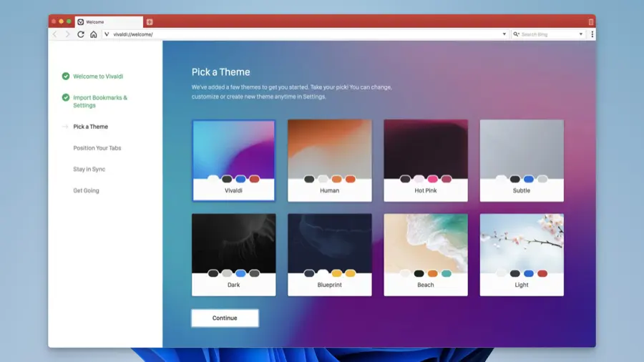Select the Welcome tab
The width and height of the screenshot is (644, 362).
point(109,22)
